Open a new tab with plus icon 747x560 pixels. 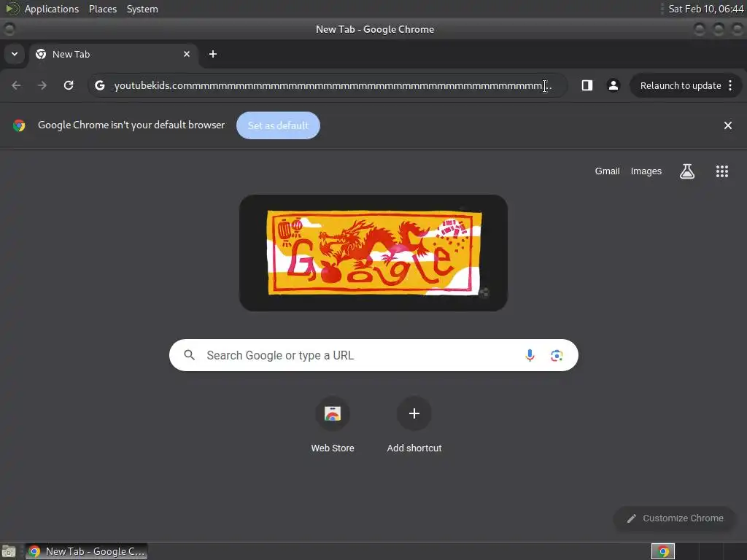point(213,54)
